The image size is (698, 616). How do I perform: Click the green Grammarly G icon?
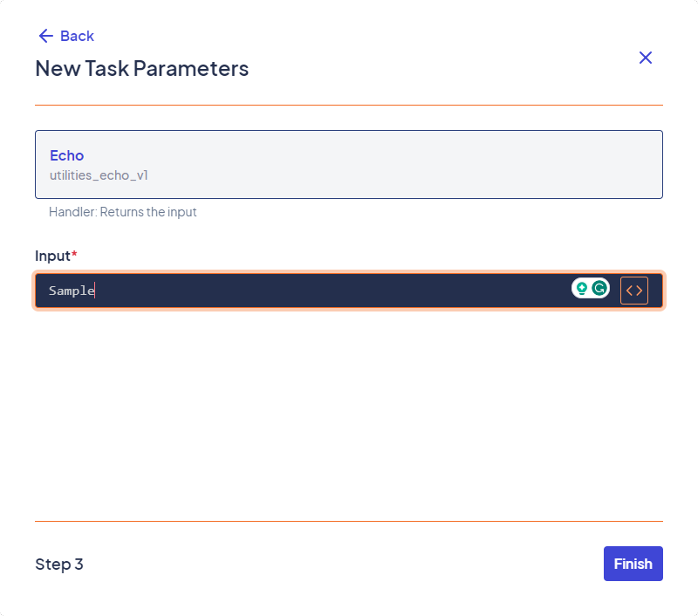(599, 289)
